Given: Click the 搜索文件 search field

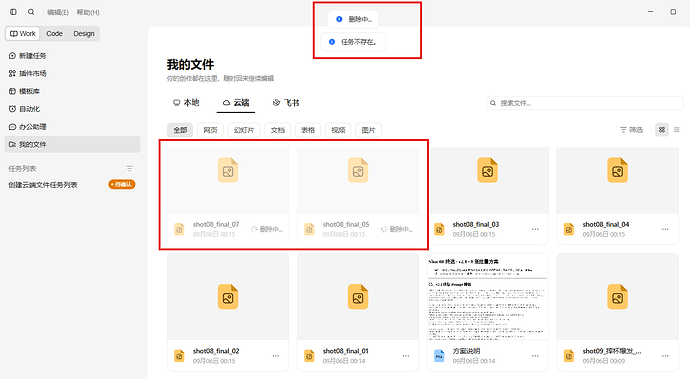Looking at the screenshot, I should 585,103.
